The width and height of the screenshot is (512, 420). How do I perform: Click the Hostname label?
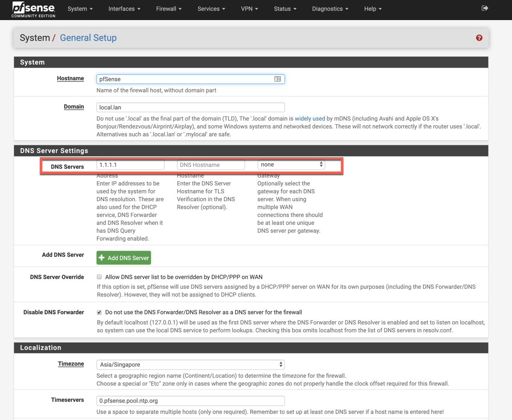click(70, 78)
